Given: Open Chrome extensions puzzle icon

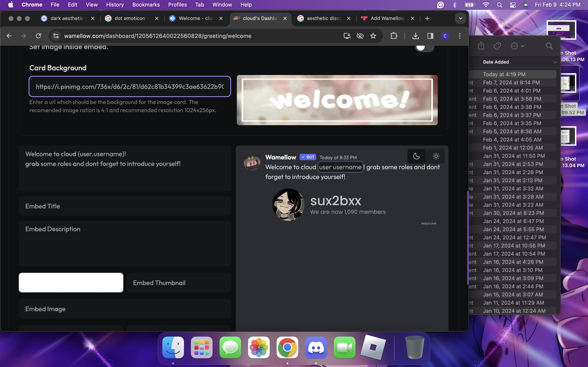Looking at the screenshot, I should click(394, 36).
